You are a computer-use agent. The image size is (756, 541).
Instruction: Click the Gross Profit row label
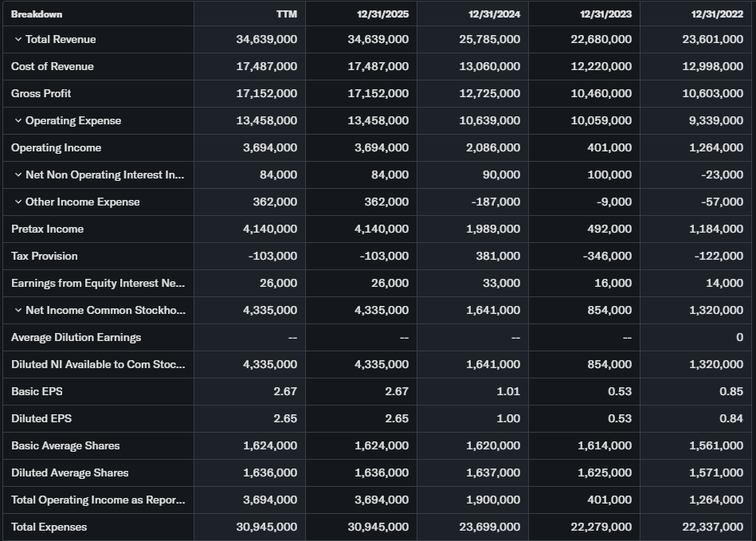[41, 94]
